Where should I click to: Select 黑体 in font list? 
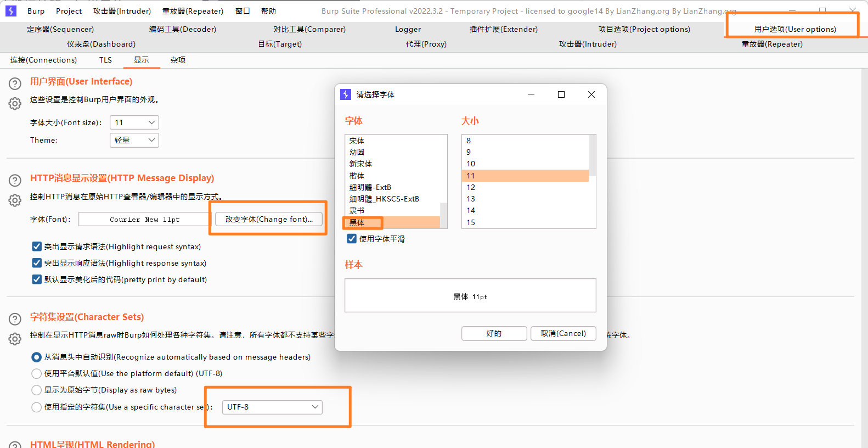tap(392, 222)
